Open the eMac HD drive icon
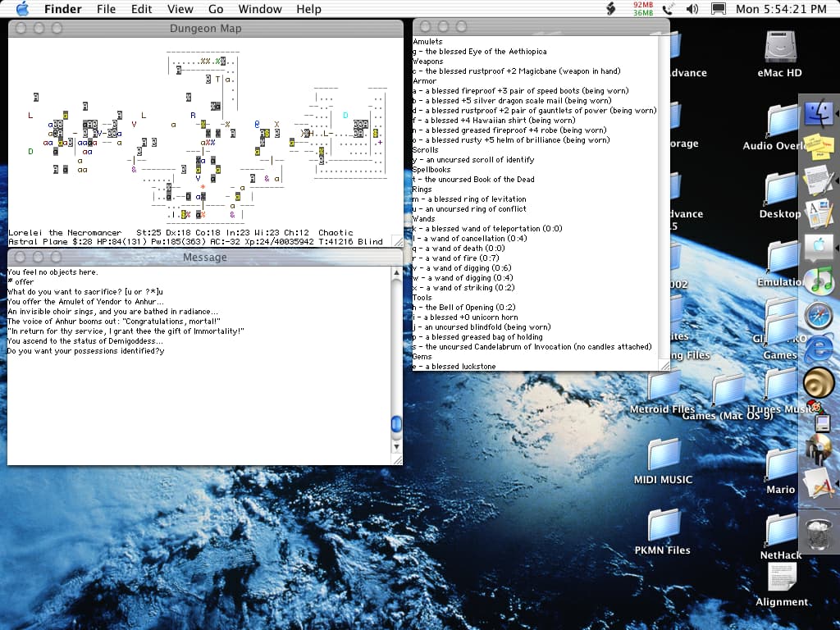Viewport: 840px width, 630px height. [x=780, y=47]
